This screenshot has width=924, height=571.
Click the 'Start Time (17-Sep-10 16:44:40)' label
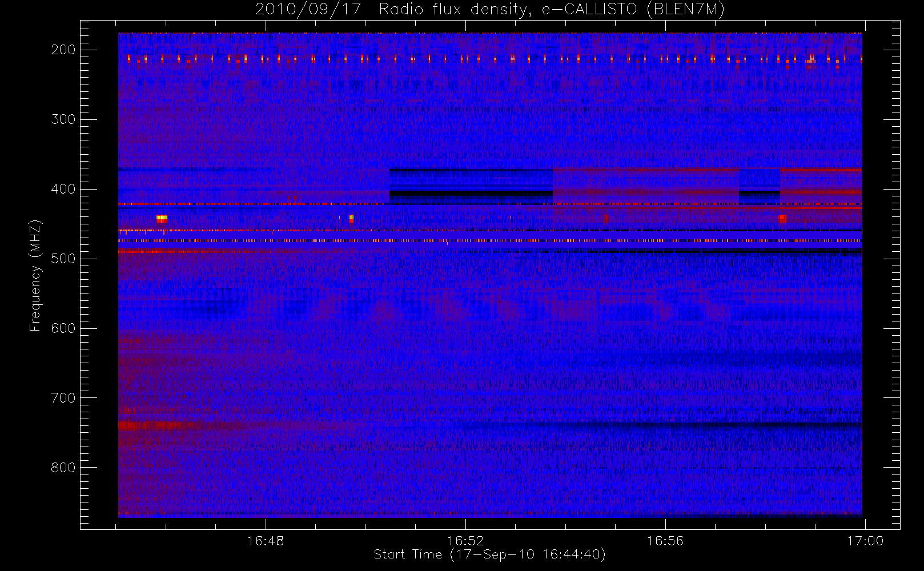point(490,554)
